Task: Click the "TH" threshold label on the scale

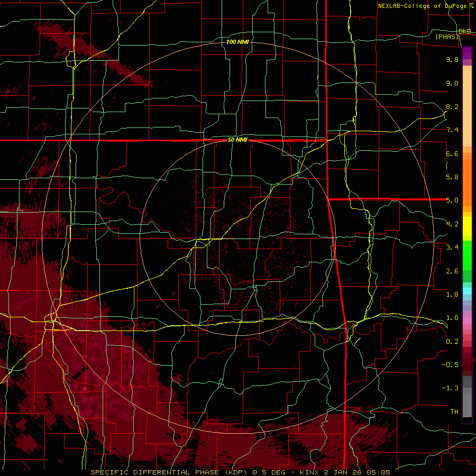Action: pos(454,412)
